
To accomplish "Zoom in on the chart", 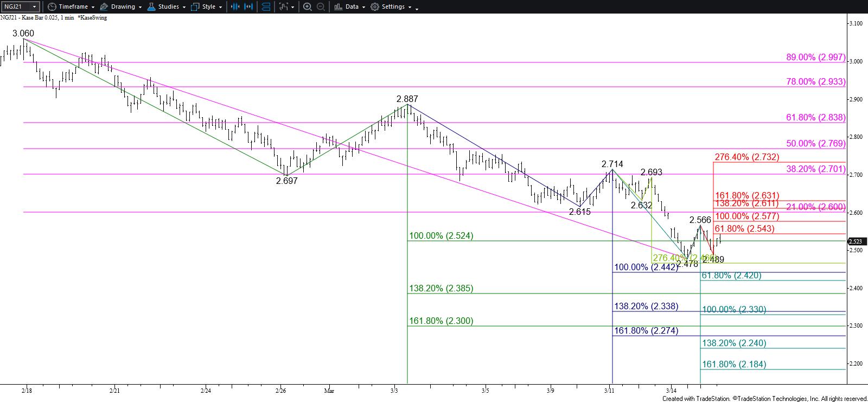I will click(307, 7).
